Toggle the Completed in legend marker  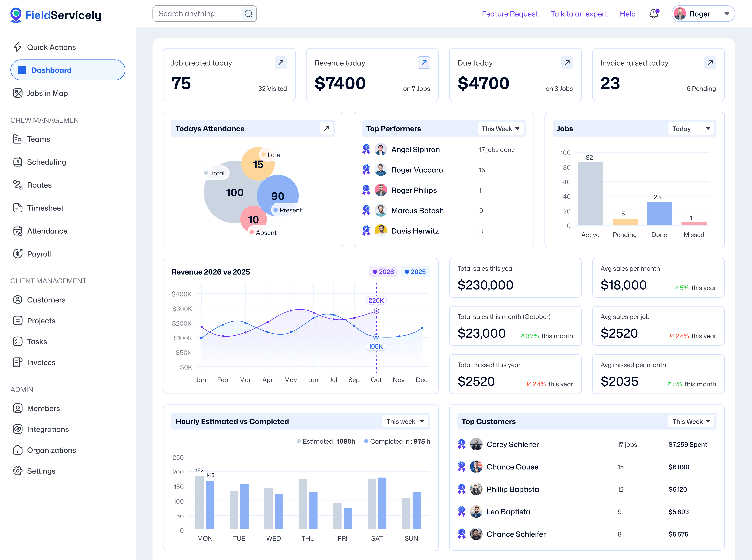click(366, 441)
